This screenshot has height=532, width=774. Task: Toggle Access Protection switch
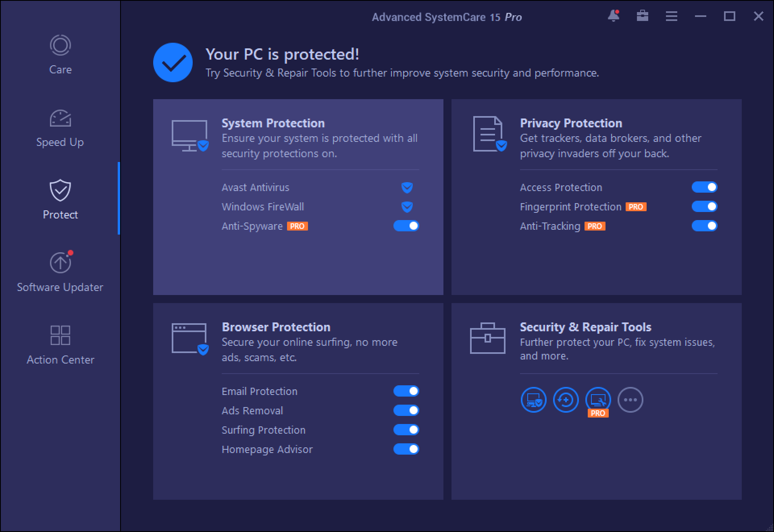(705, 187)
